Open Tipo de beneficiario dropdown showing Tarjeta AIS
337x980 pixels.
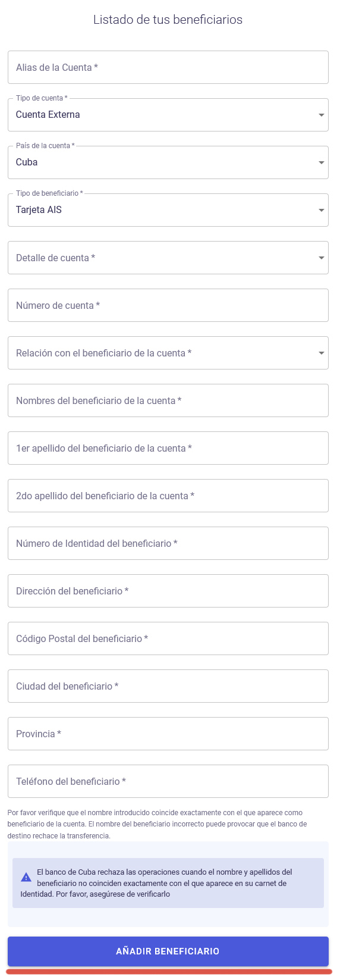(x=168, y=210)
